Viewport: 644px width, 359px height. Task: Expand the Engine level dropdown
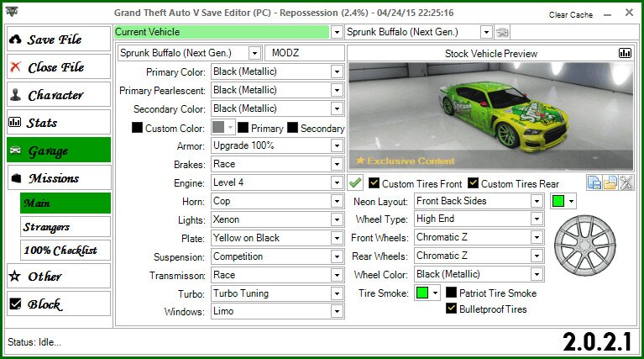(337, 182)
